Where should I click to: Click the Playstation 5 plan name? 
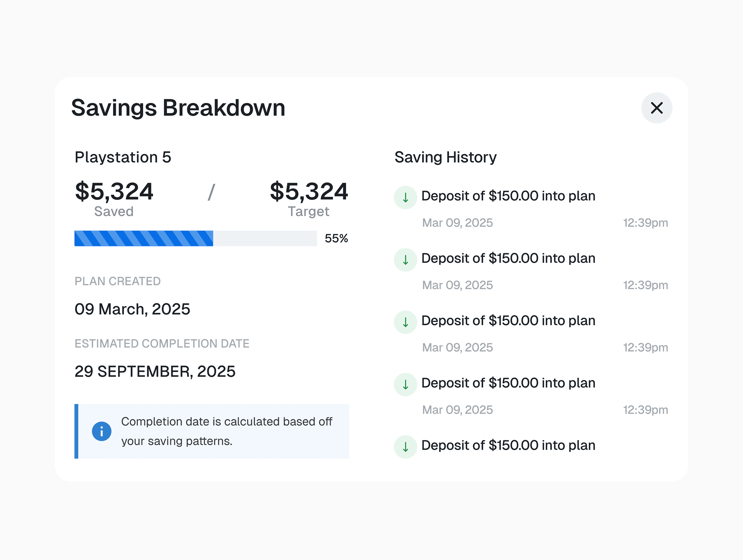tap(123, 157)
